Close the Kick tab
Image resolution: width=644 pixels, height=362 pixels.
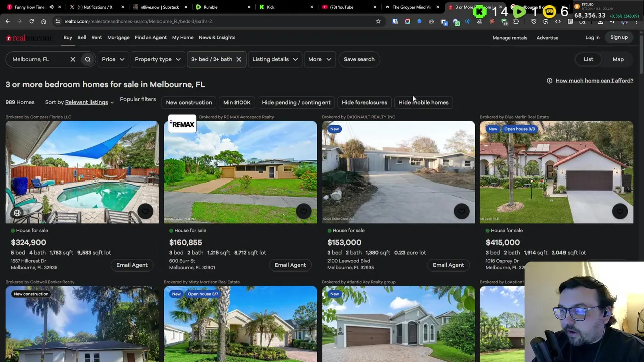coord(312,7)
